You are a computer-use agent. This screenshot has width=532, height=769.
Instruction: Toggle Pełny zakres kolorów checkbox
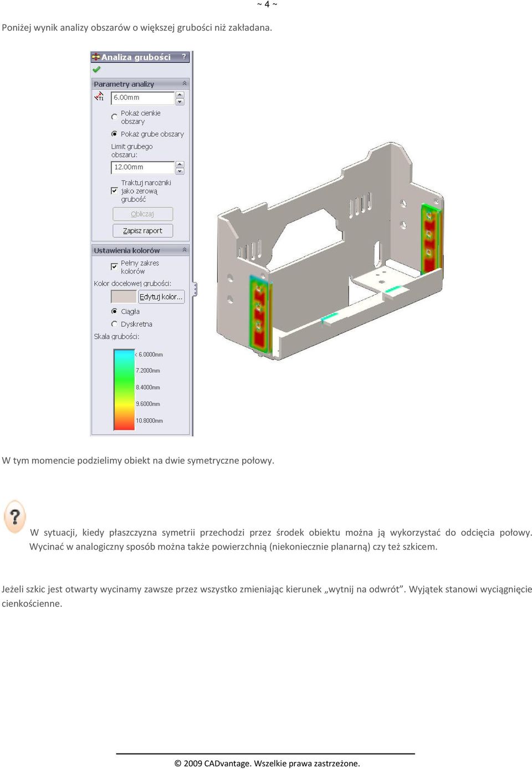pos(114,266)
